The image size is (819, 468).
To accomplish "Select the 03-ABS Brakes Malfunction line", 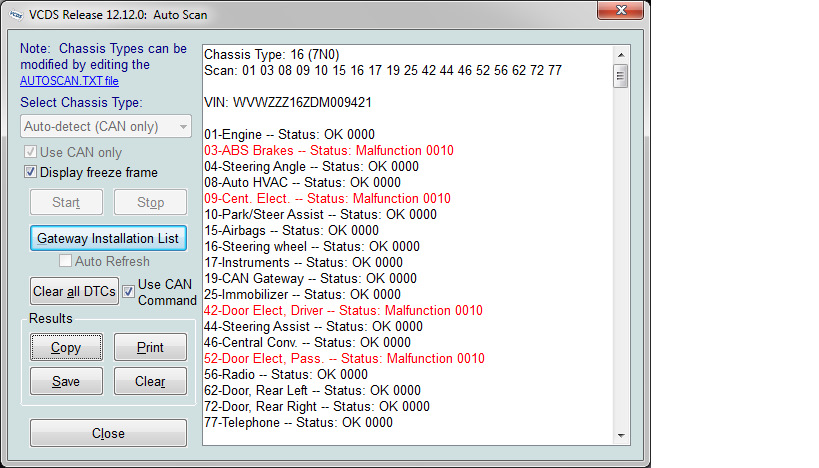I will [329, 150].
